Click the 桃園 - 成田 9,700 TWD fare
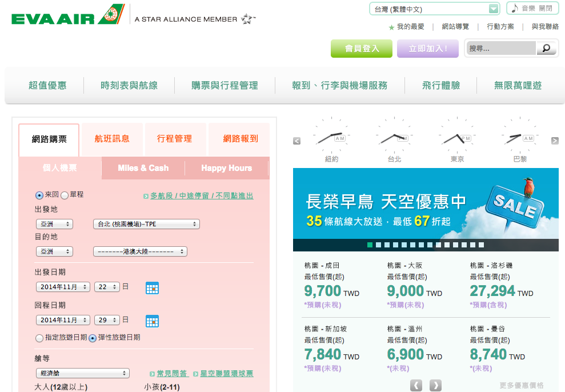Viewport: 565px width, 392px height. tap(332, 285)
